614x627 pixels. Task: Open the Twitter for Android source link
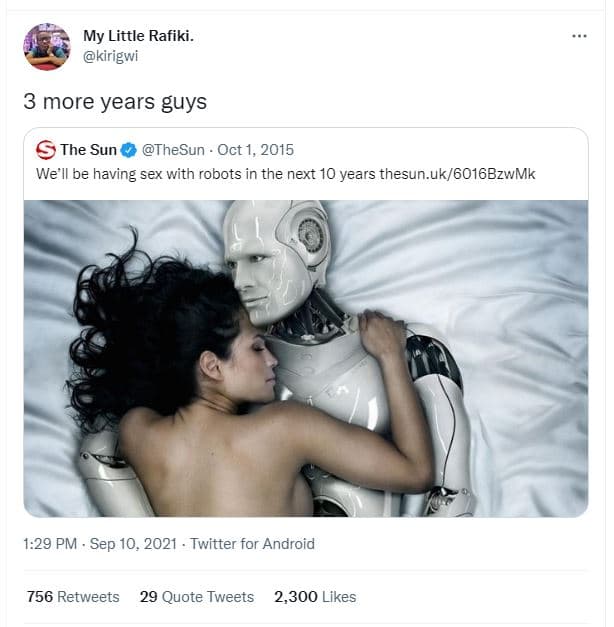[252, 544]
